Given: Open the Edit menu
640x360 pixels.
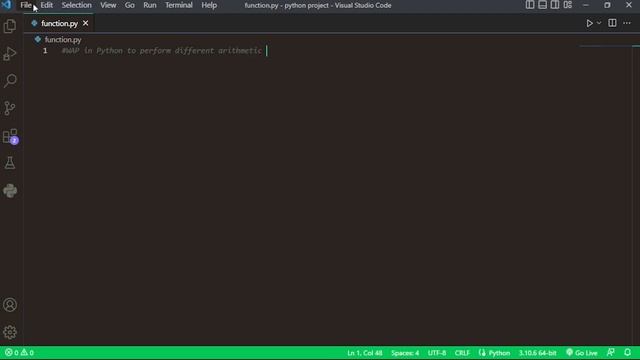Looking at the screenshot, I should click(x=47, y=5).
